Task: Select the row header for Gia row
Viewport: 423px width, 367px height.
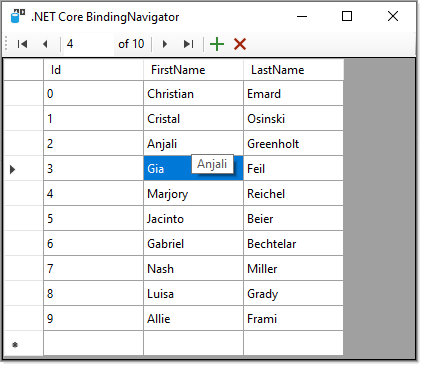Action: coord(23,169)
